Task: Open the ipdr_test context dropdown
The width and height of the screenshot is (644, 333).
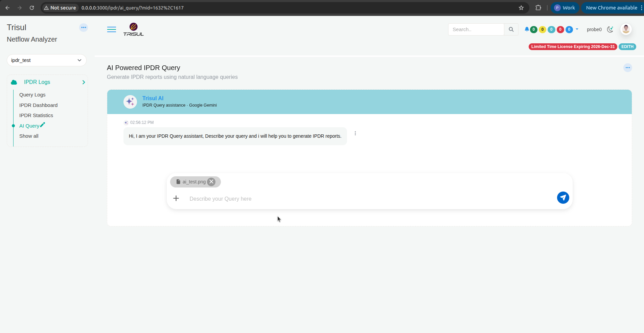Action: point(47,60)
